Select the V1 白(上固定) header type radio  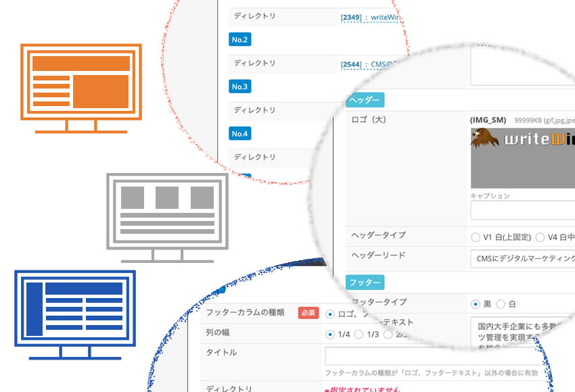[x=476, y=237]
